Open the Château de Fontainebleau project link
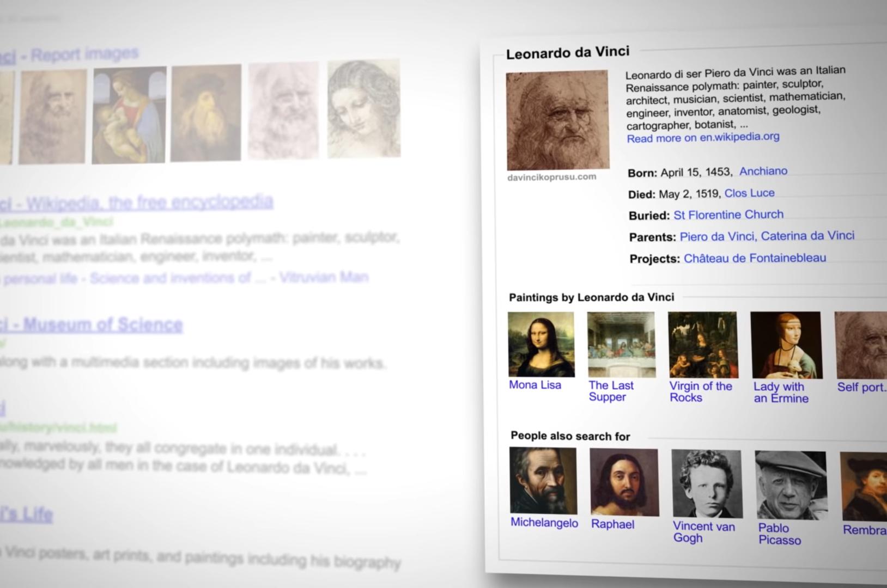This screenshot has width=887, height=588. click(x=755, y=258)
